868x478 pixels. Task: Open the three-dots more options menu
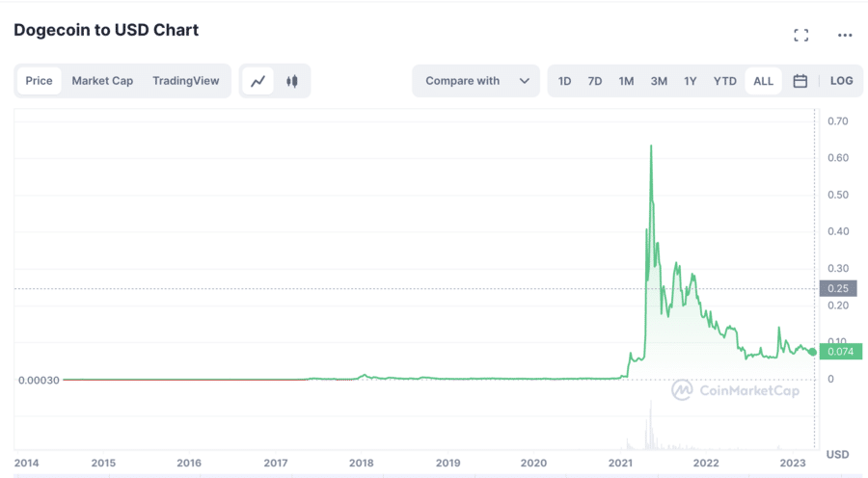click(x=845, y=36)
